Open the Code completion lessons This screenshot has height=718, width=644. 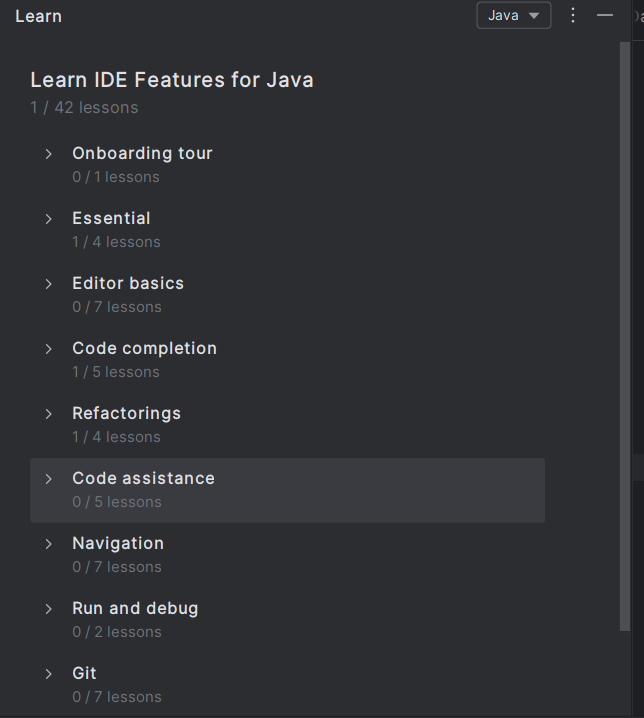pyautogui.click(x=145, y=348)
